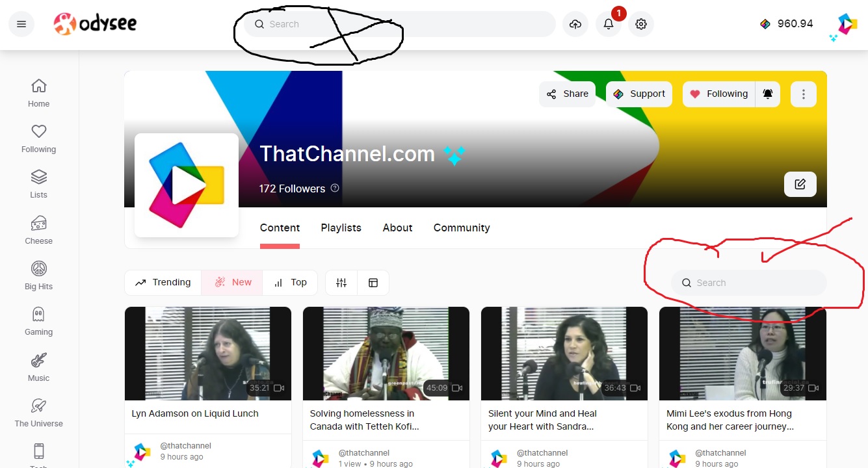Click channel avatar under Tetteh Kofi video

tap(321, 458)
